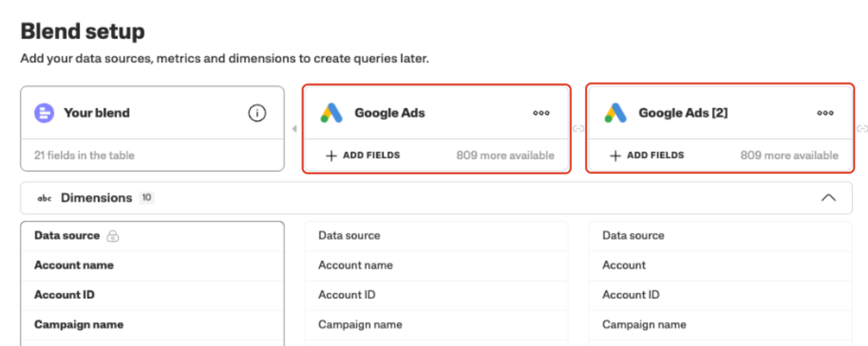Click Campaign name in the Google Ads column
This screenshot has height=346, width=868.
pyautogui.click(x=436, y=325)
